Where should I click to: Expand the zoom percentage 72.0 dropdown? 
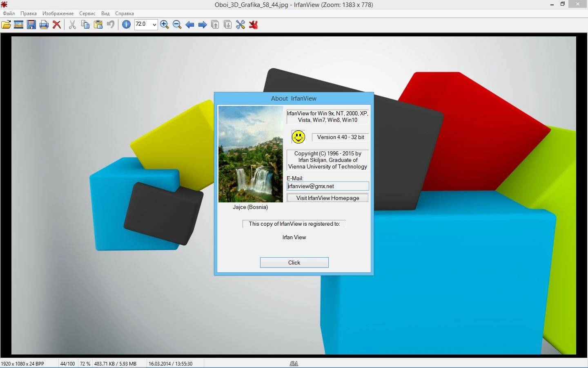[x=154, y=25]
